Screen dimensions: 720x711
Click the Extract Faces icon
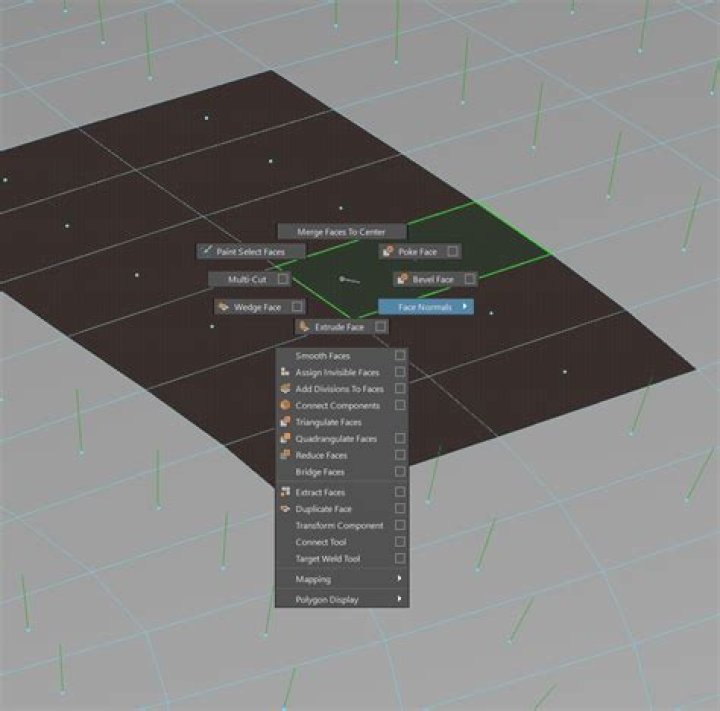(285, 492)
